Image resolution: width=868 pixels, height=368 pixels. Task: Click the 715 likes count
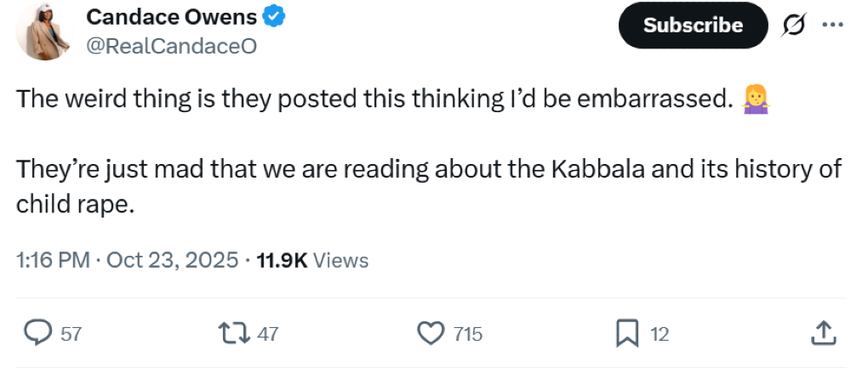(x=468, y=334)
